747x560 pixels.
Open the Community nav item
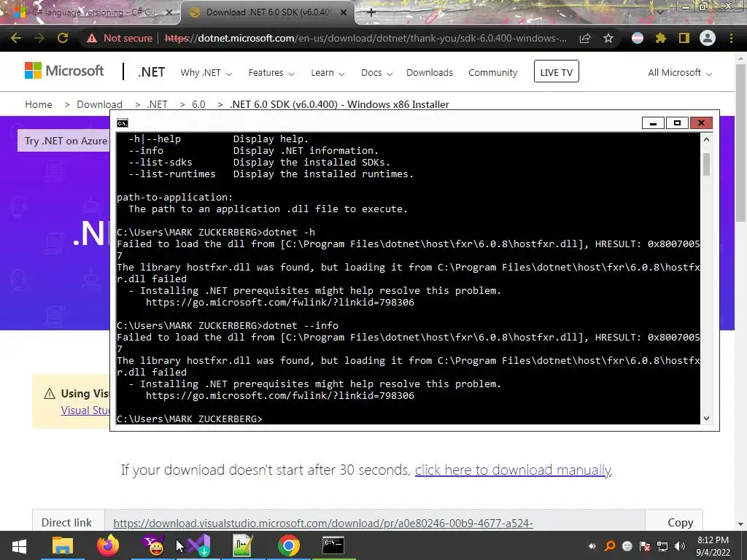(x=492, y=73)
